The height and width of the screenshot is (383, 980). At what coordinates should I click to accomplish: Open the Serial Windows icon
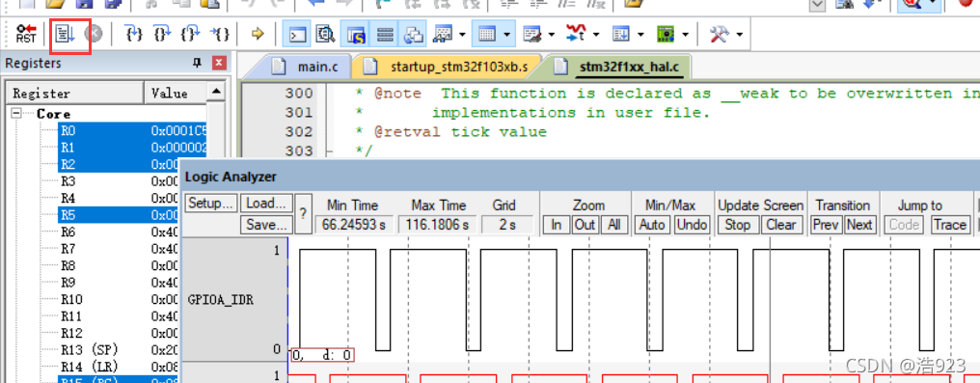click(x=532, y=34)
